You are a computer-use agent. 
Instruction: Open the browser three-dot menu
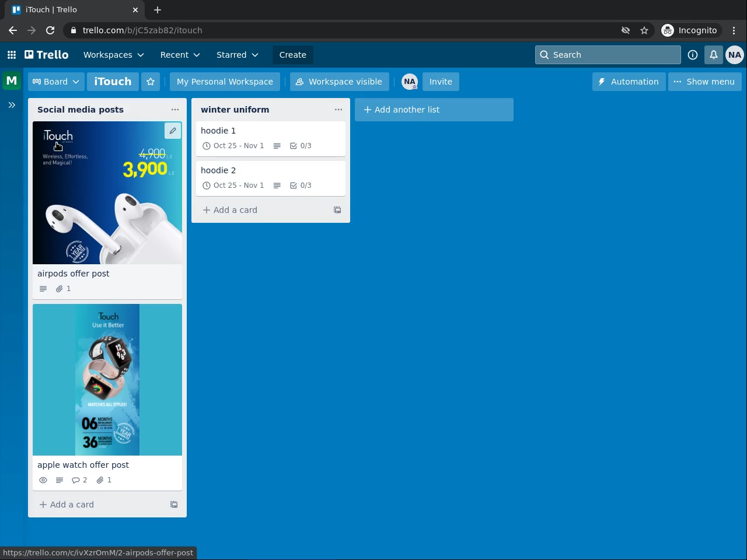coord(734,30)
